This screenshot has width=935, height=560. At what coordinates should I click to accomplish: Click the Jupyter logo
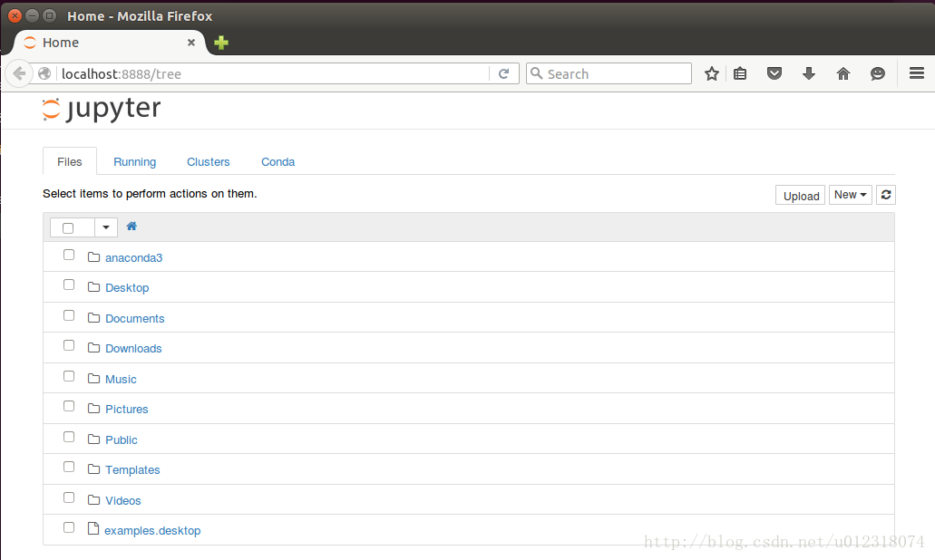pos(102,109)
